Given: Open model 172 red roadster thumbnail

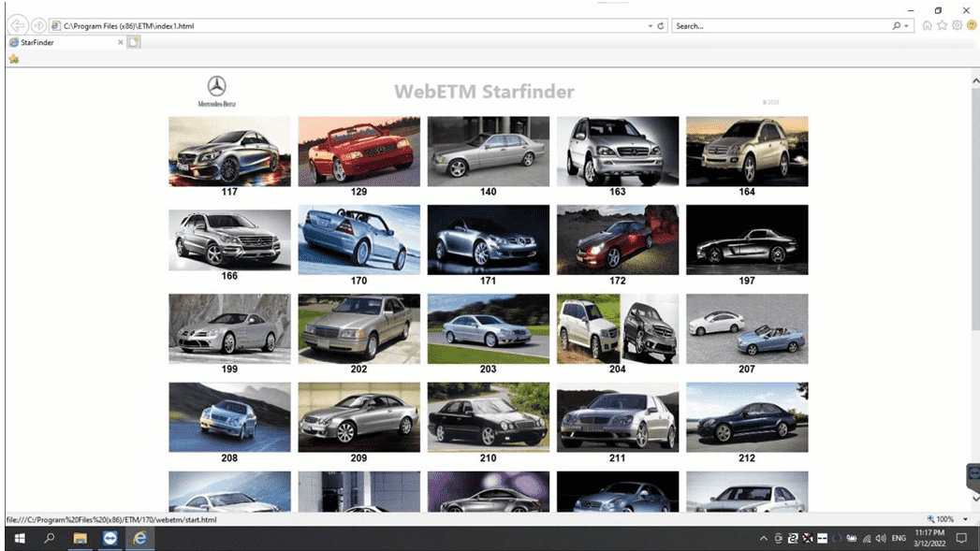Looking at the screenshot, I should click(x=618, y=239).
